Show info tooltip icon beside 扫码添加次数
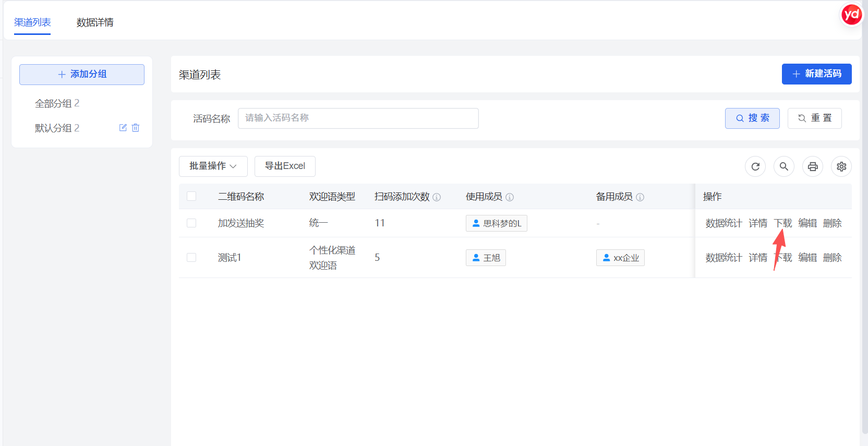Viewport: 868px width, 446px height. [437, 197]
